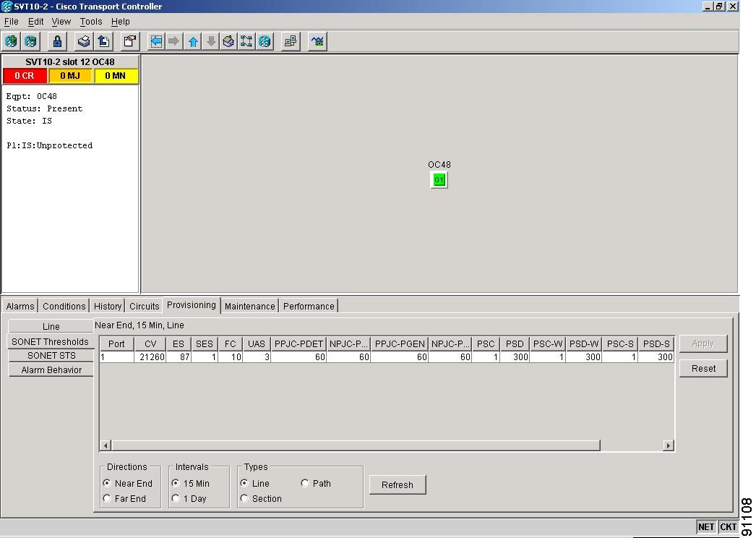Image resolution: width=756 pixels, height=538 pixels.
Task: Click the grey down arrow icon
Action: 211,41
